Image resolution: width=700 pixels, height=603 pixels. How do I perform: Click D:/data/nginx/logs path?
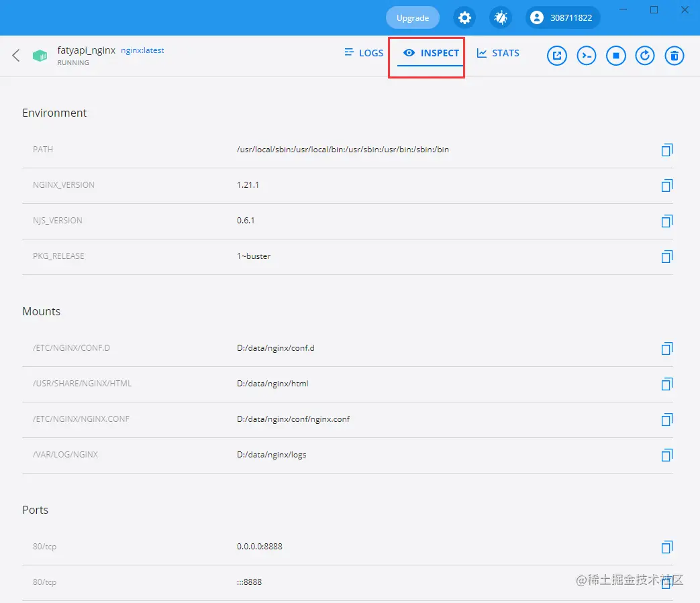click(x=271, y=455)
